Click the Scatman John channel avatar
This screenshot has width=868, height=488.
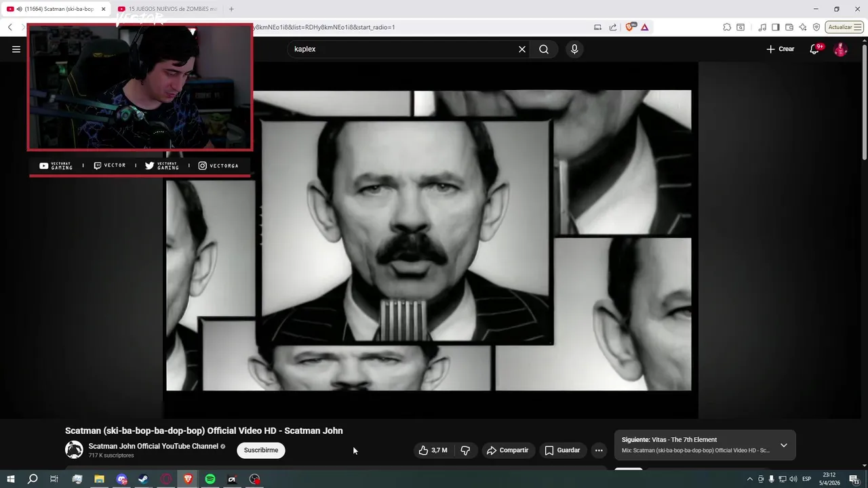pos(74,449)
